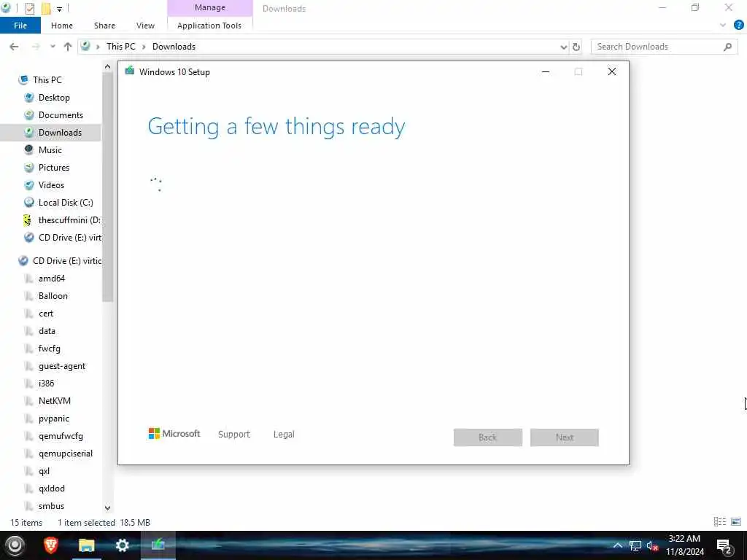The image size is (747, 560).
Task: Open the View ribbon tab
Action: (x=145, y=26)
